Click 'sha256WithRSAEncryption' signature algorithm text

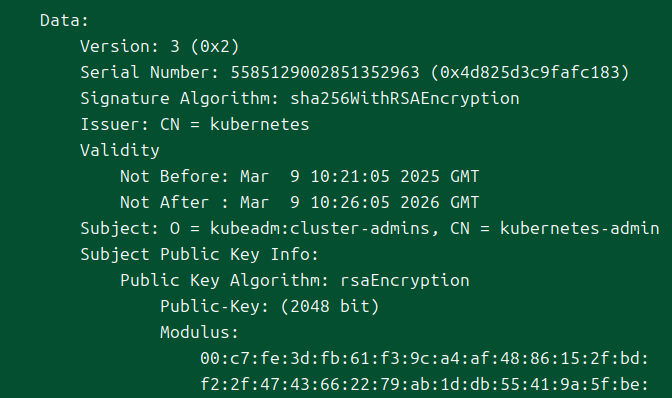click(405, 99)
